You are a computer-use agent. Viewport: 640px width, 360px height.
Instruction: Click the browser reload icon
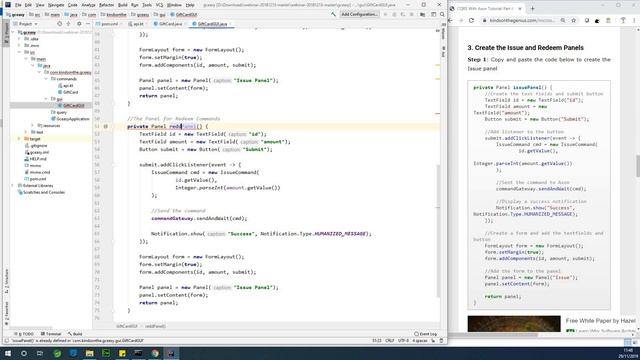coord(471,20)
